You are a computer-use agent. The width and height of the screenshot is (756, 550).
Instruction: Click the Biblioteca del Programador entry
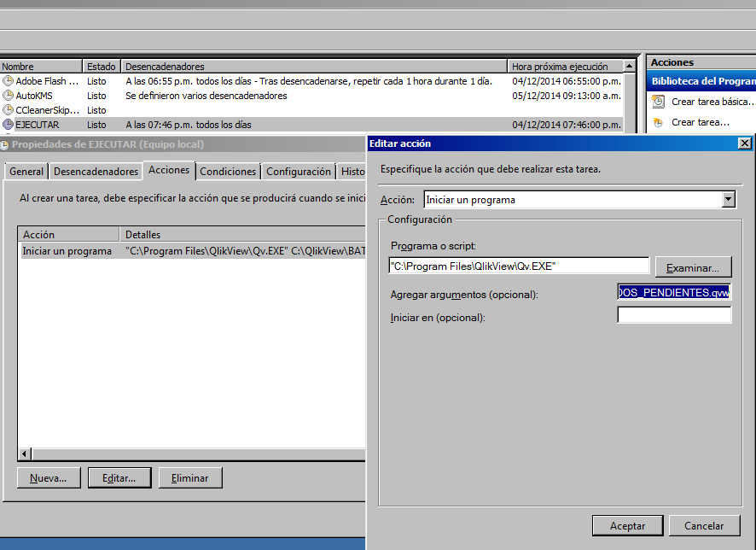[700, 80]
